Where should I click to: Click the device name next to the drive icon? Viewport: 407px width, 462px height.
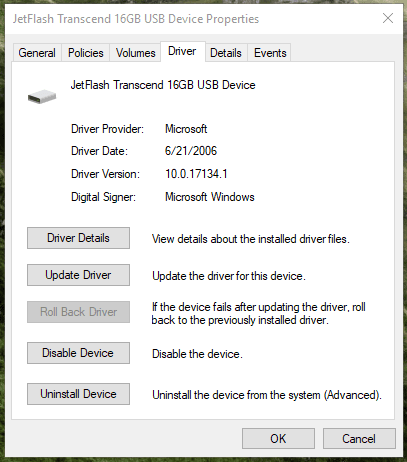pyautogui.click(x=163, y=85)
